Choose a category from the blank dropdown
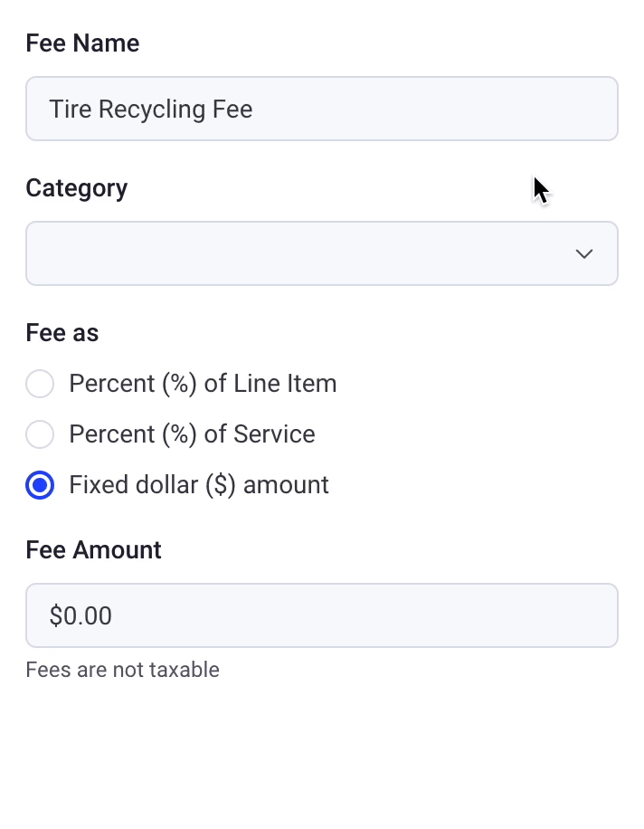This screenshot has height=829, width=644. click(322, 253)
